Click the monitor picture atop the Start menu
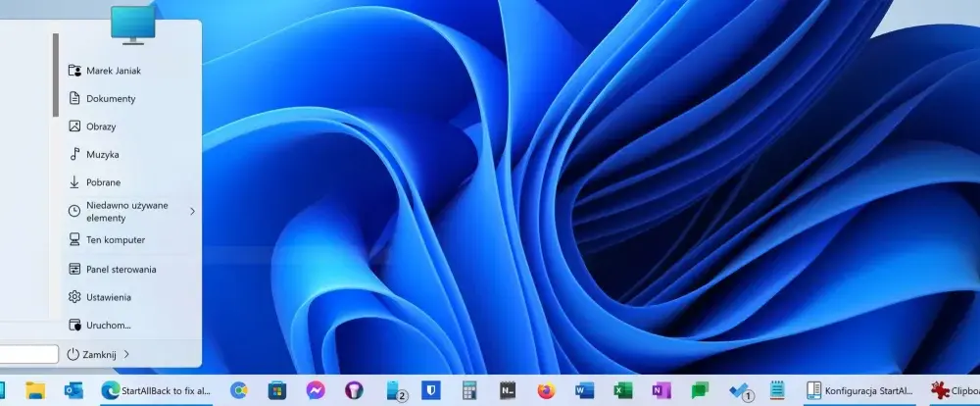 (133, 25)
